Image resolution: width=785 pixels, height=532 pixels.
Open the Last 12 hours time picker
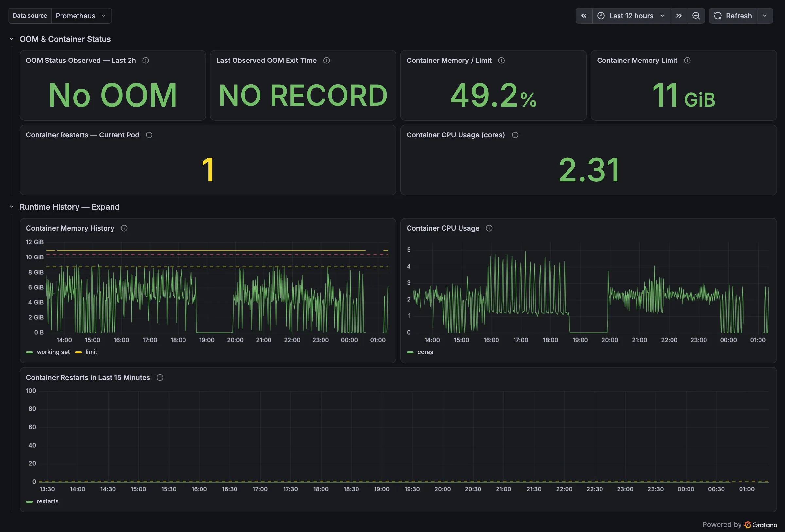click(631, 16)
